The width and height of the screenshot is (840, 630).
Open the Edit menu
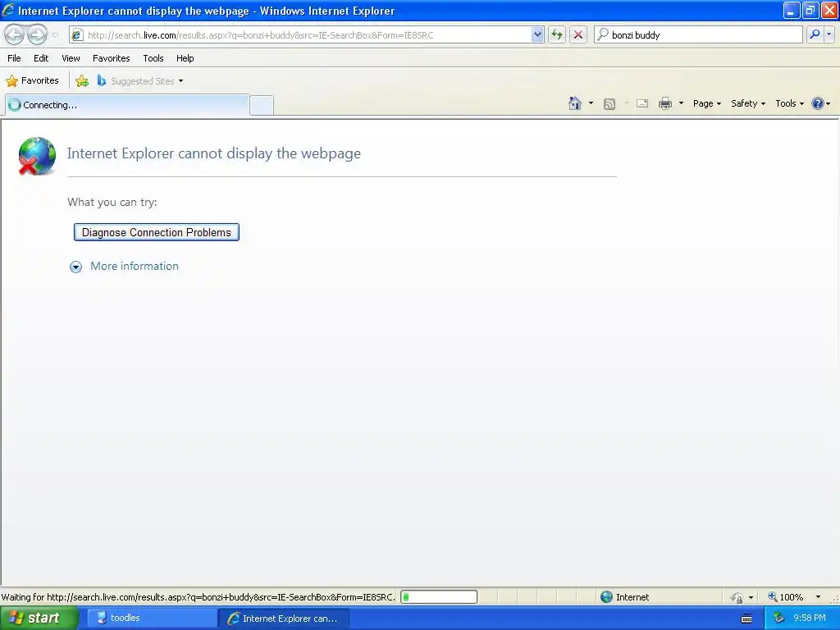(x=41, y=58)
